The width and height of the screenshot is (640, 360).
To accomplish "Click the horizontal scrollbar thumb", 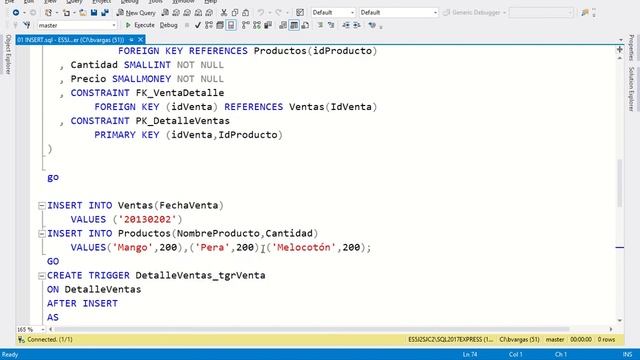I will 312,329.
